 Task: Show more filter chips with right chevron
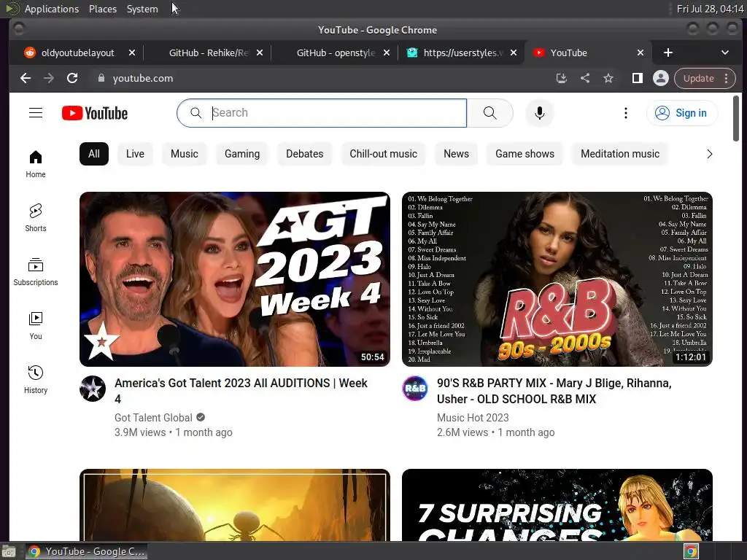click(x=709, y=154)
